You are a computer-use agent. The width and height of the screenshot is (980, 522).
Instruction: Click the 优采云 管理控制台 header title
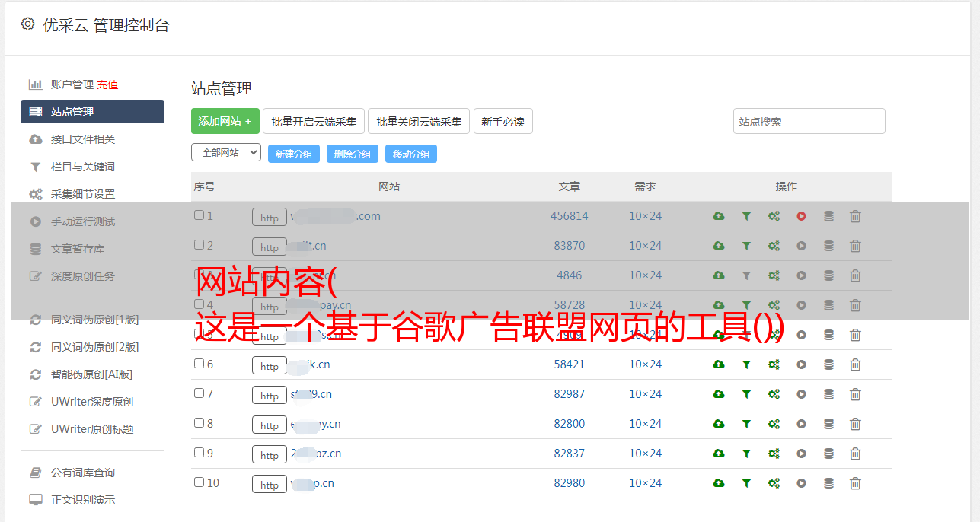106,25
